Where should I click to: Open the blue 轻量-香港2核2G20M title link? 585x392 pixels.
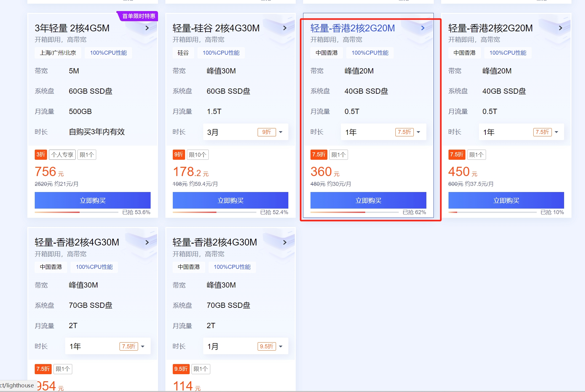(352, 28)
